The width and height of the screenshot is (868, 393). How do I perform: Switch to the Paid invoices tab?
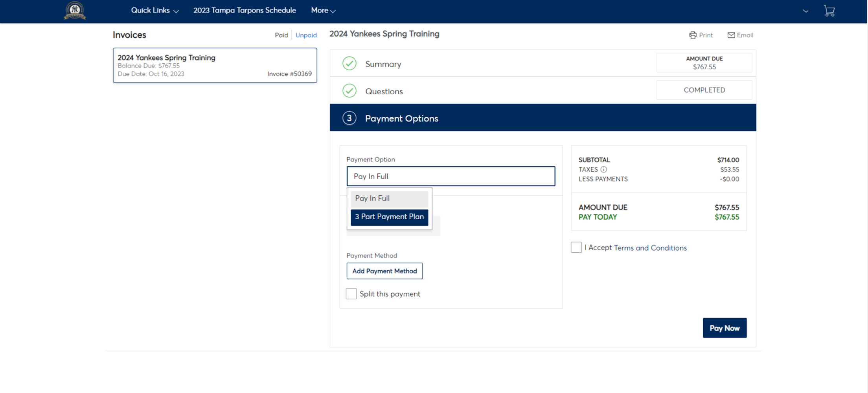(281, 35)
